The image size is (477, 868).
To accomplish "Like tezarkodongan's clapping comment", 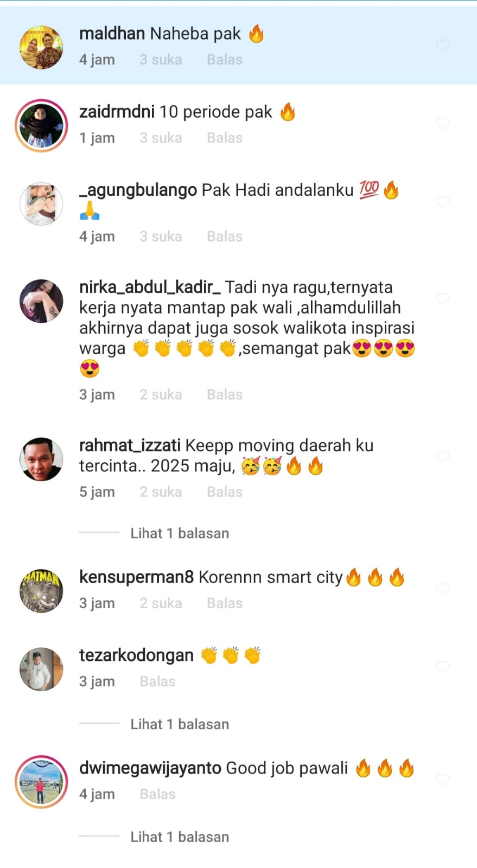I will [443, 667].
